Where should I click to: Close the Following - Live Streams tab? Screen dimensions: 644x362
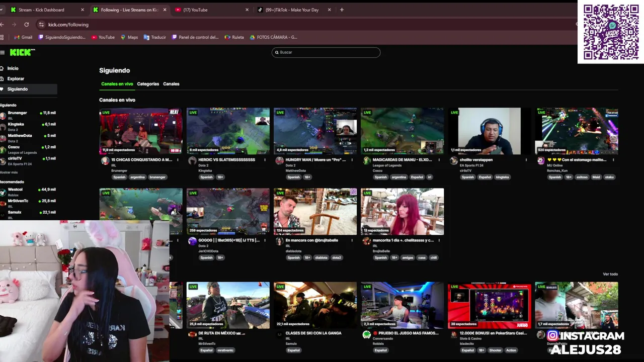165,10
